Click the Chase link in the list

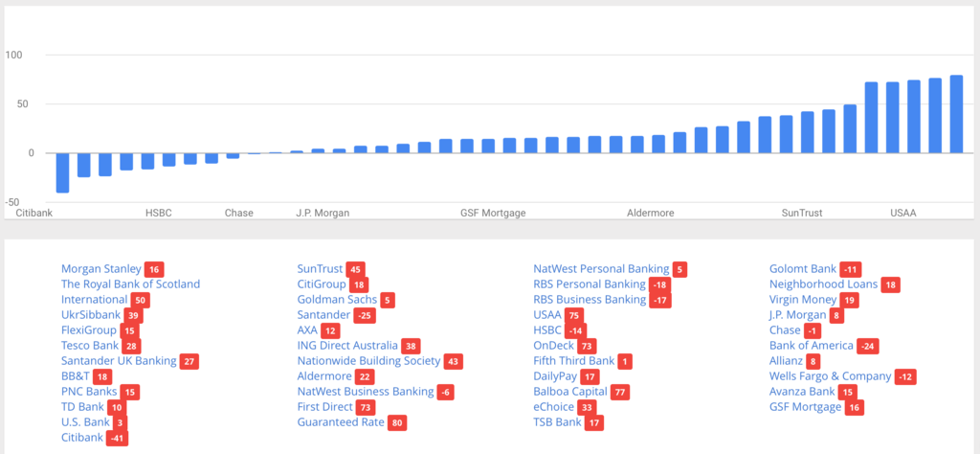click(785, 330)
